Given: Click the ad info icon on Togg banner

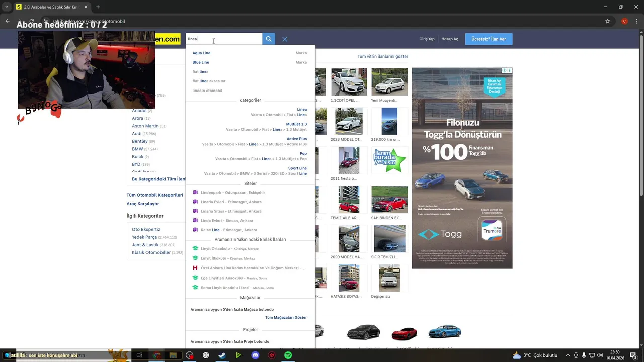Looking at the screenshot, I should [x=504, y=71].
